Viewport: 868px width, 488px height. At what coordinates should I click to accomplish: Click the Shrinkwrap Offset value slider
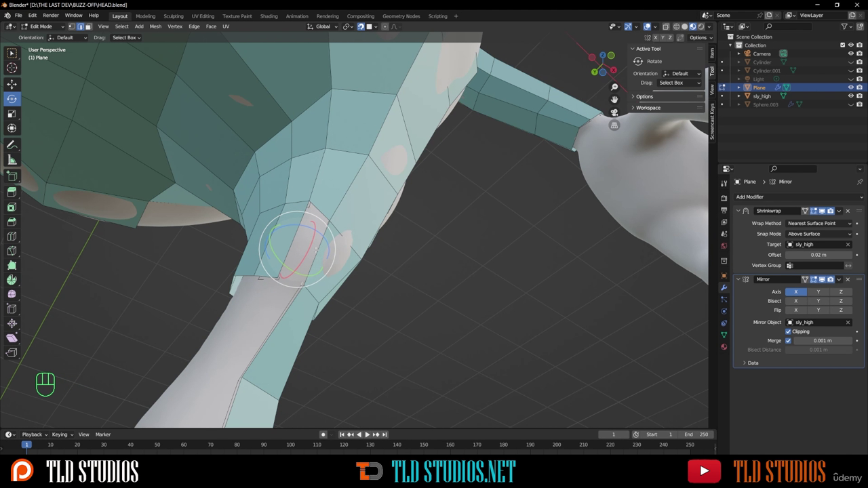[818, 255]
